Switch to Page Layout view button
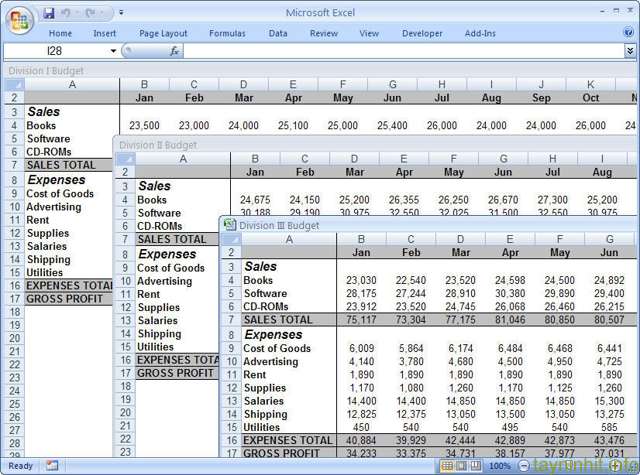The image size is (640, 475). pyautogui.click(x=462, y=466)
